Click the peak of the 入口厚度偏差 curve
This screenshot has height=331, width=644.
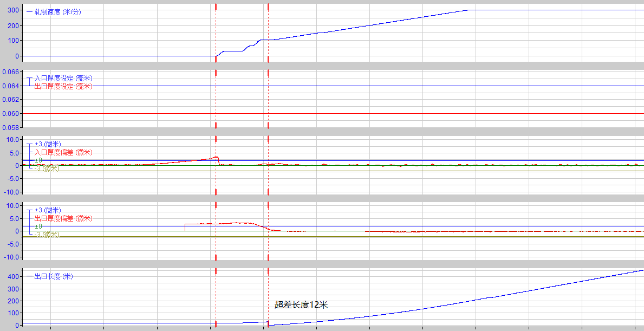click(x=216, y=157)
